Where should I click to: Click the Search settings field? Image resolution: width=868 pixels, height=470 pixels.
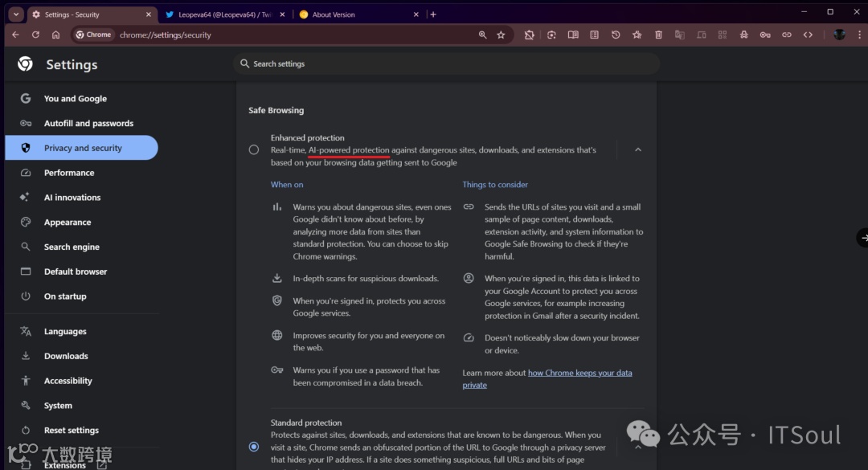446,63
